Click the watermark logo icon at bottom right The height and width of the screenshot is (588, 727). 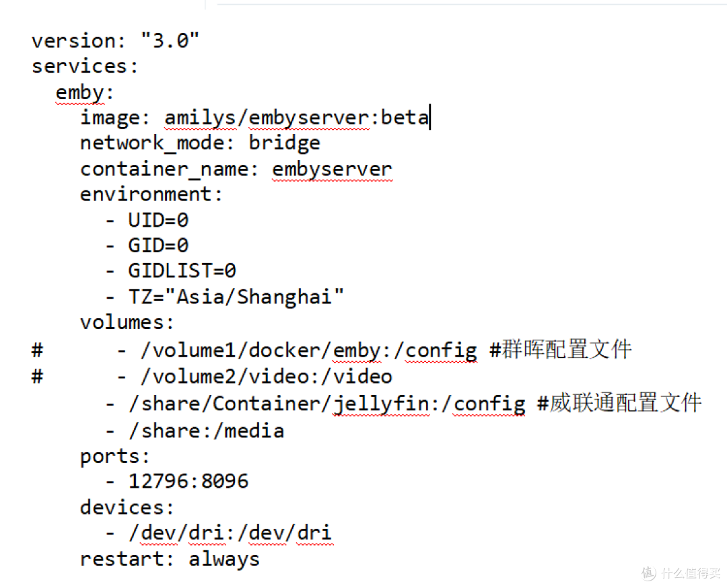click(x=649, y=573)
